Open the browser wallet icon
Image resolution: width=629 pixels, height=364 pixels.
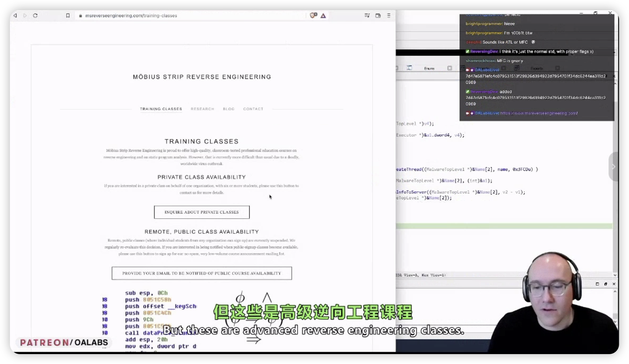378,15
